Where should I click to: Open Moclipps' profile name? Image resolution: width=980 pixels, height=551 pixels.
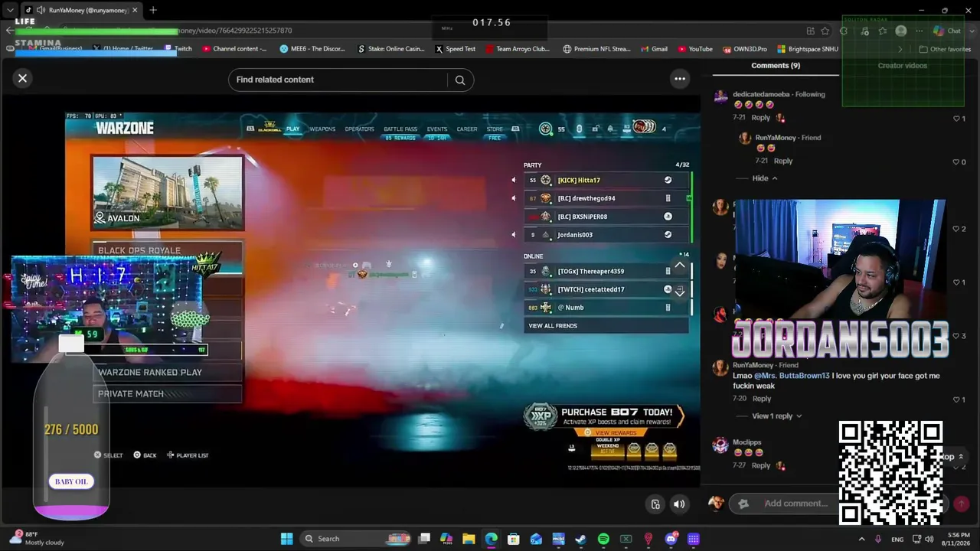pos(747,442)
